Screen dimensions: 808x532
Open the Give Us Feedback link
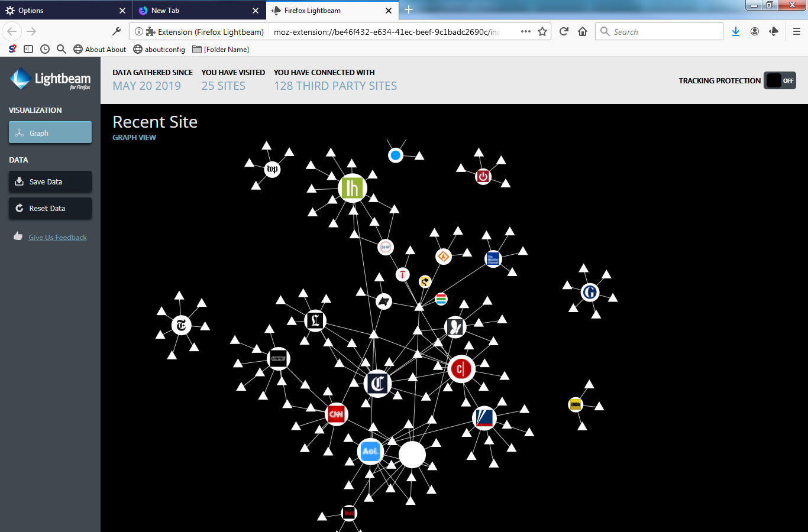click(57, 238)
